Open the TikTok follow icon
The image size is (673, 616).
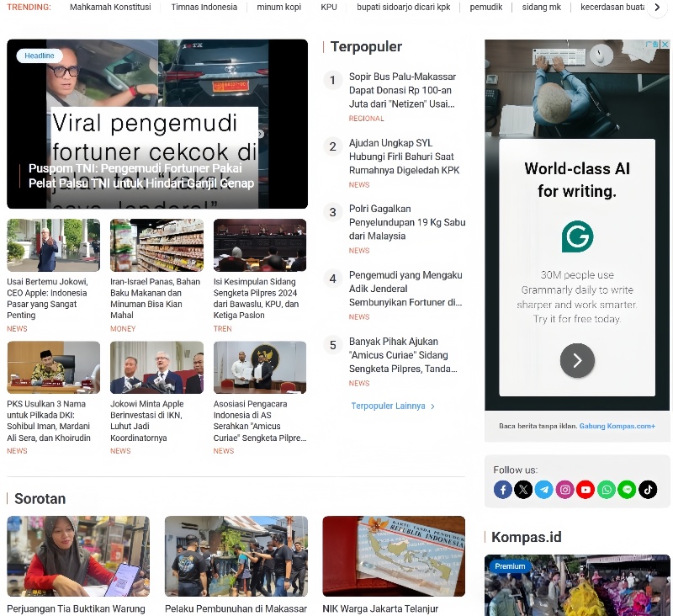pos(648,489)
